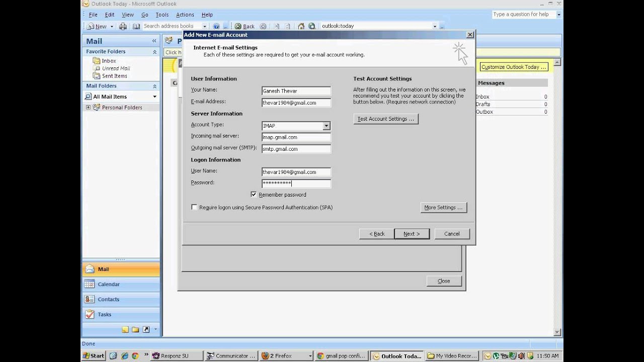The width and height of the screenshot is (644, 362).
Task: Open the Help menu
Action: point(207,15)
